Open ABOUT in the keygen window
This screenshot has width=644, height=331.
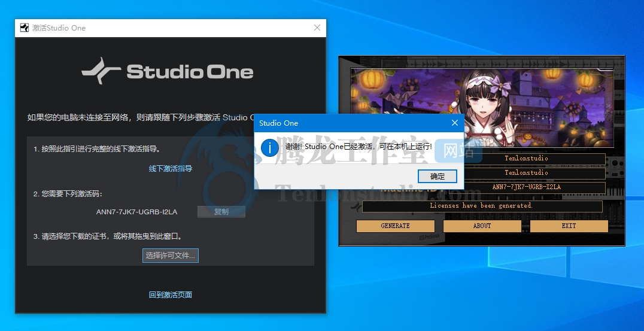482,226
